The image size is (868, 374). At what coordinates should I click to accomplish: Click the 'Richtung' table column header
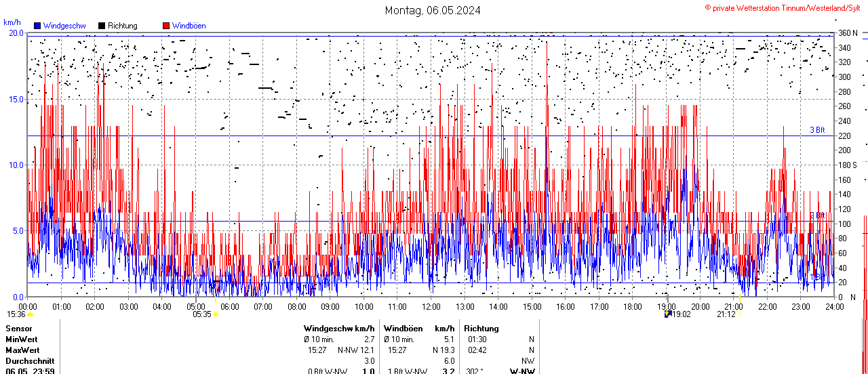[481, 329]
